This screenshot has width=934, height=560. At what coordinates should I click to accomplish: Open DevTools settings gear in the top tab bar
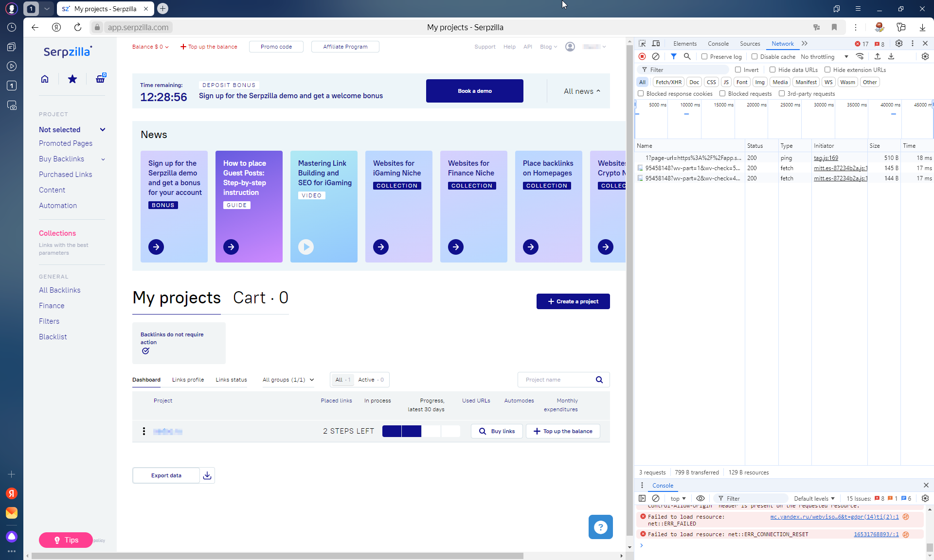tap(899, 43)
